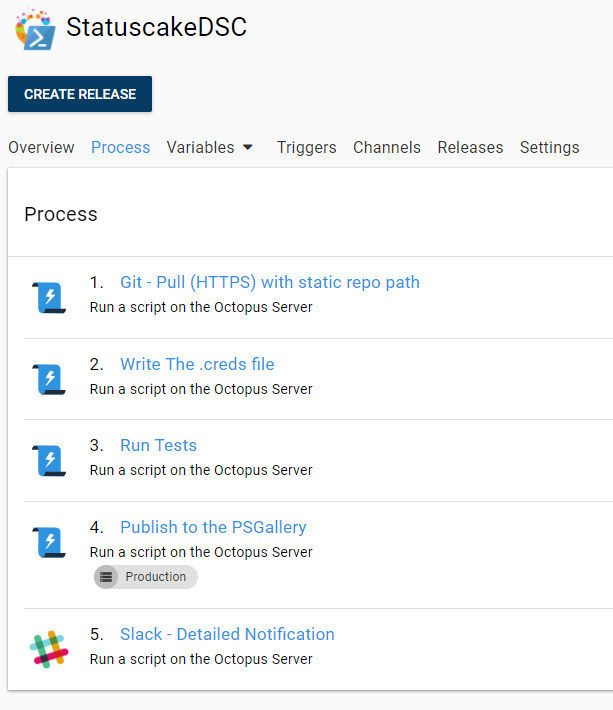This screenshot has width=613, height=710.
Task: Click script icon for Run Tests step
Action: tap(49, 461)
